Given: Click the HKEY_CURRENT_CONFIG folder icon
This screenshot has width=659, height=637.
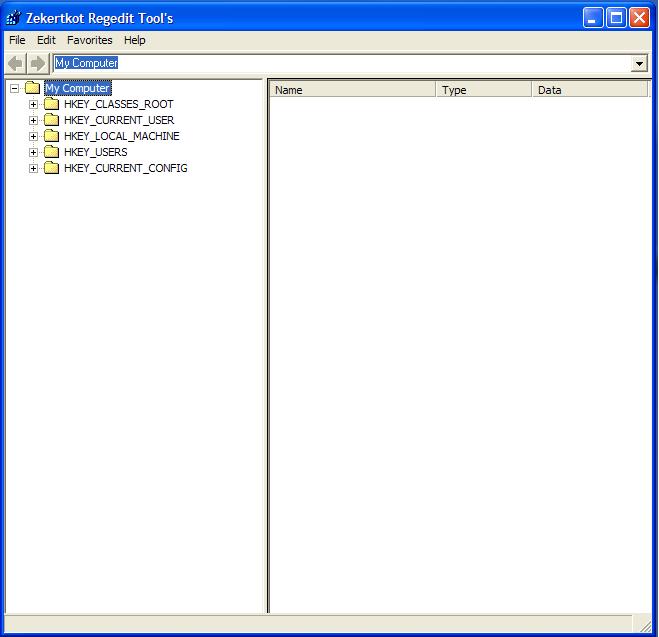Looking at the screenshot, I should click(51, 168).
